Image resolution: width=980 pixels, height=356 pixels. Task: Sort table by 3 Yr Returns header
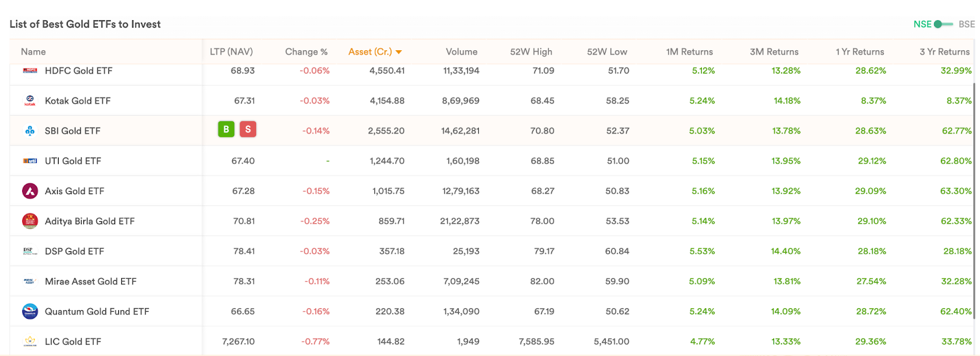coord(944,52)
